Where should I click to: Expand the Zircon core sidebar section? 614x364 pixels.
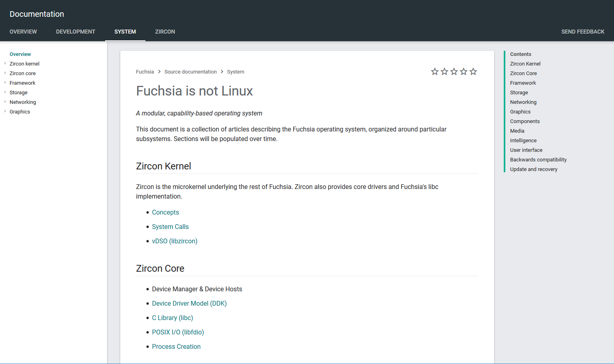tap(5, 73)
